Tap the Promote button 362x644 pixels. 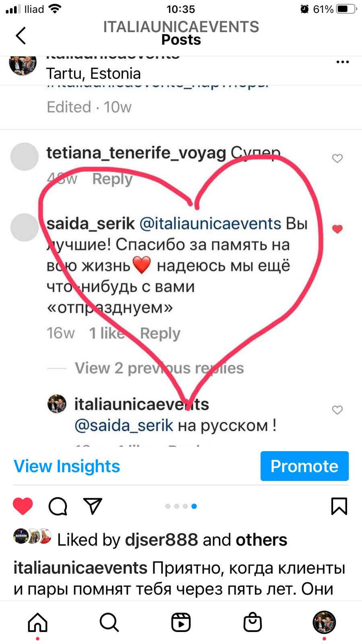pyautogui.click(x=304, y=466)
